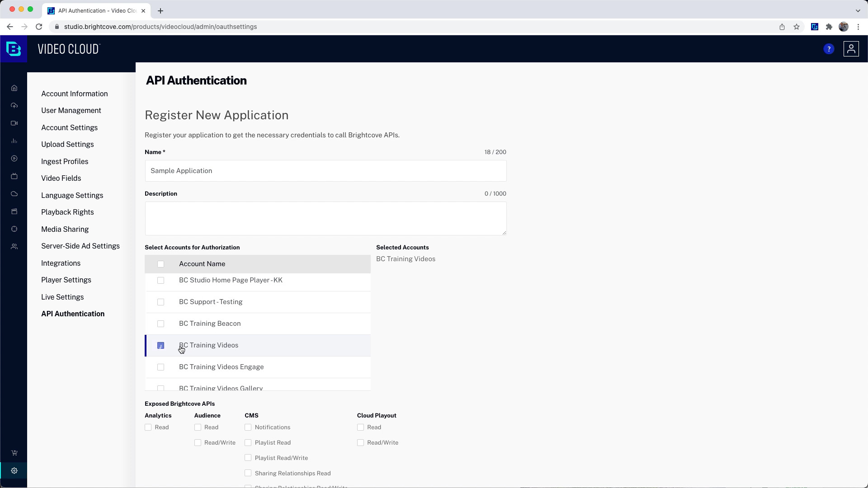Click the media/video icon in left sidebar

(x=14, y=123)
